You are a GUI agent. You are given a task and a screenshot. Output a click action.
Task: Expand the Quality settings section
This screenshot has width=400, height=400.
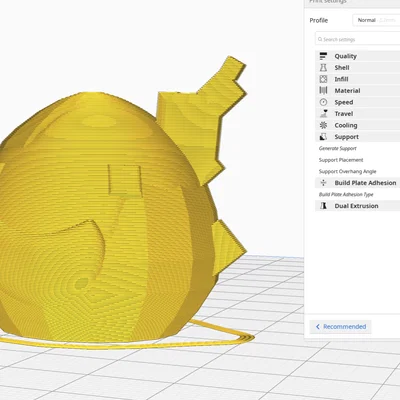[x=358, y=56]
